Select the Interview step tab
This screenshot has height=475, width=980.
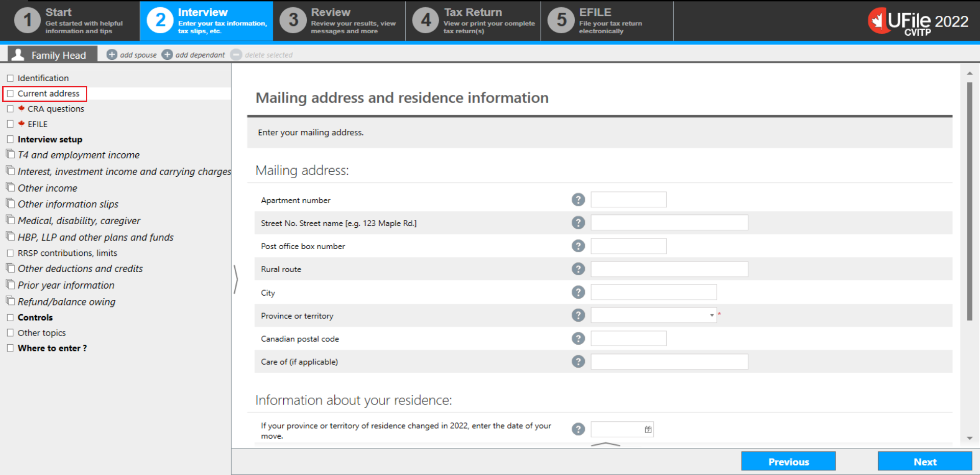pyautogui.click(x=206, y=21)
